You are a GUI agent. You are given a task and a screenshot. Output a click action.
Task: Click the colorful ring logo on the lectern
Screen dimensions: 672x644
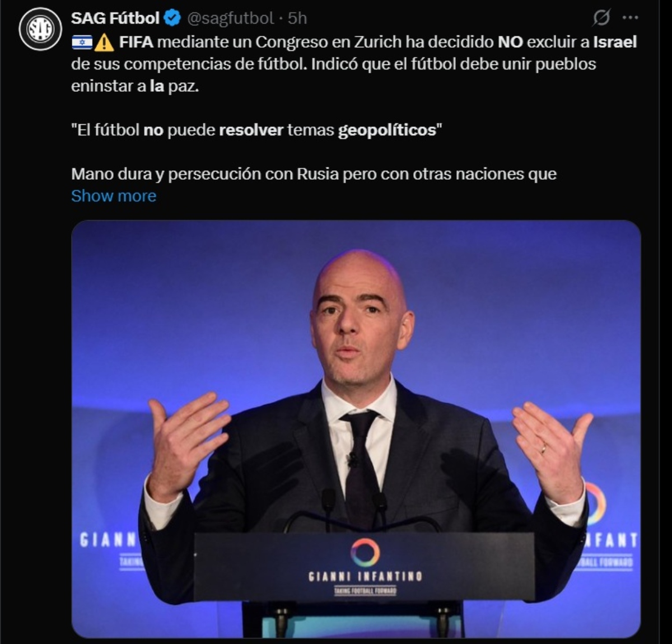(x=365, y=552)
